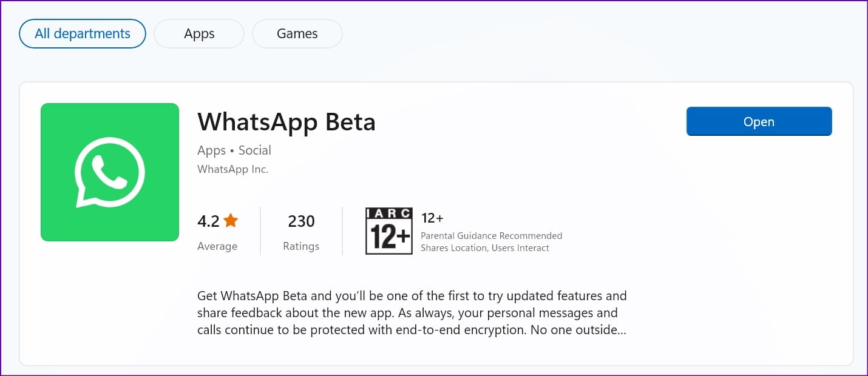
Task: Click the Get WhatsApp Beta description paragraph
Action: tap(412, 314)
